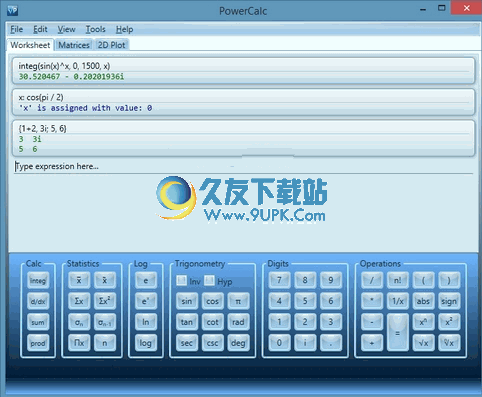The height and width of the screenshot is (397, 482).
Task: Click the x^n power button
Action: [x=423, y=322]
